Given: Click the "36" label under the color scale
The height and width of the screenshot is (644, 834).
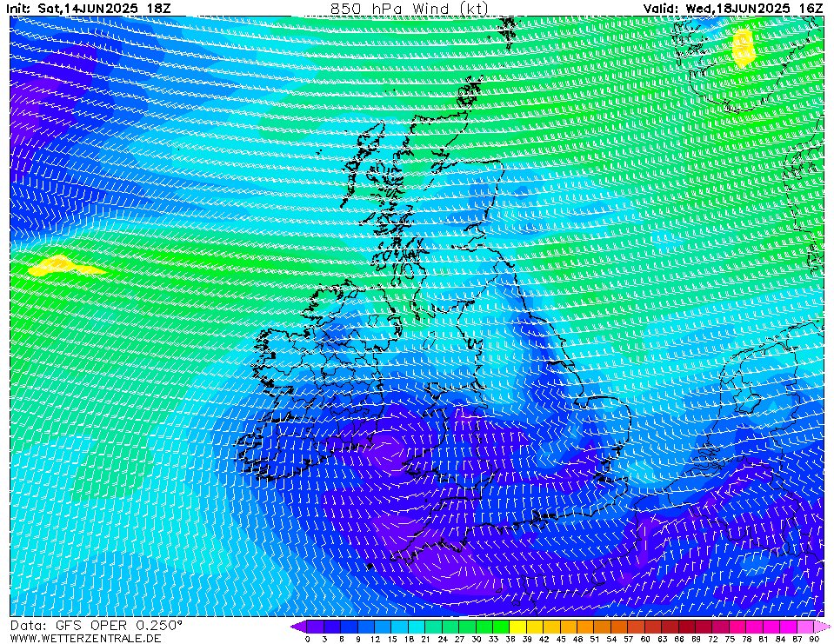Looking at the screenshot, I should click(x=510, y=639).
